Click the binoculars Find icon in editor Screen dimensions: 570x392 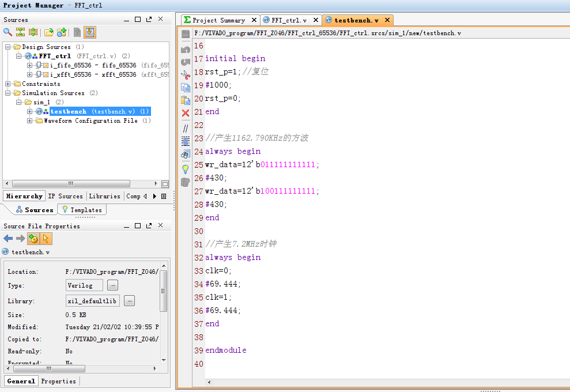(x=185, y=154)
